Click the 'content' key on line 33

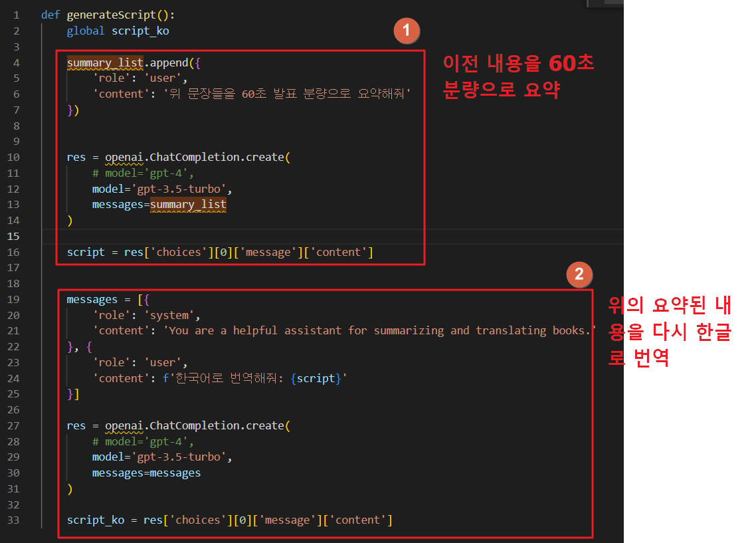(x=357, y=520)
